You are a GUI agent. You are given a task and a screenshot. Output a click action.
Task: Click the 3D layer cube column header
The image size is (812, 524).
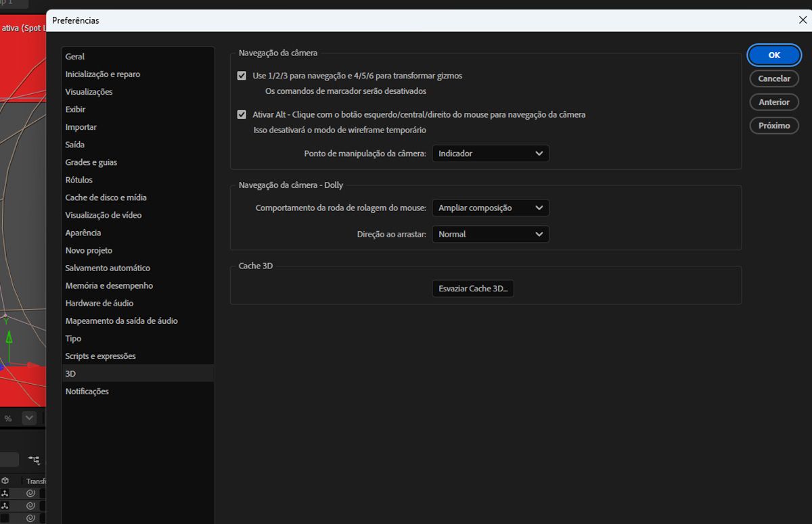coord(5,481)
